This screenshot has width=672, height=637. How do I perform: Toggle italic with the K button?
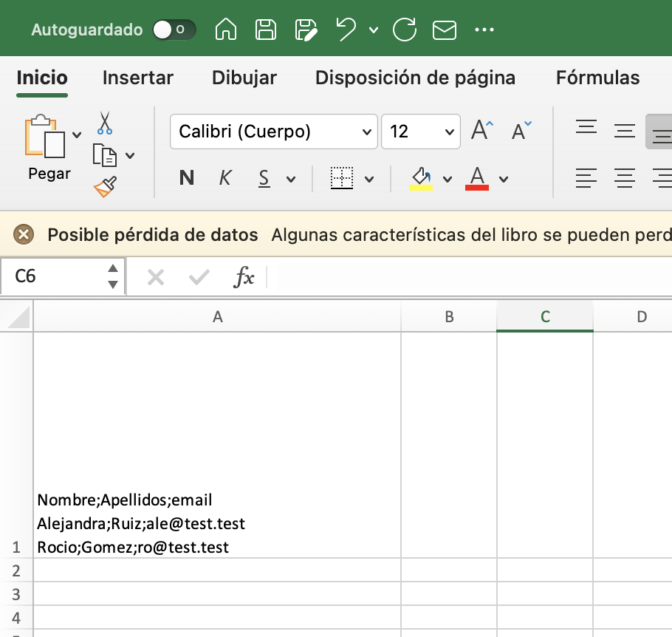coord(225,177)
